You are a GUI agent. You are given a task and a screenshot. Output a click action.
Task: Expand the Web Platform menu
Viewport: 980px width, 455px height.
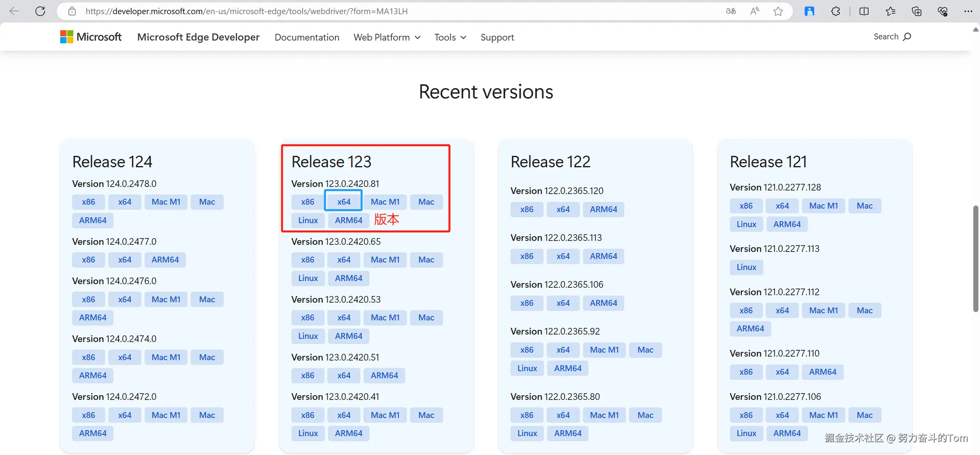387,37
